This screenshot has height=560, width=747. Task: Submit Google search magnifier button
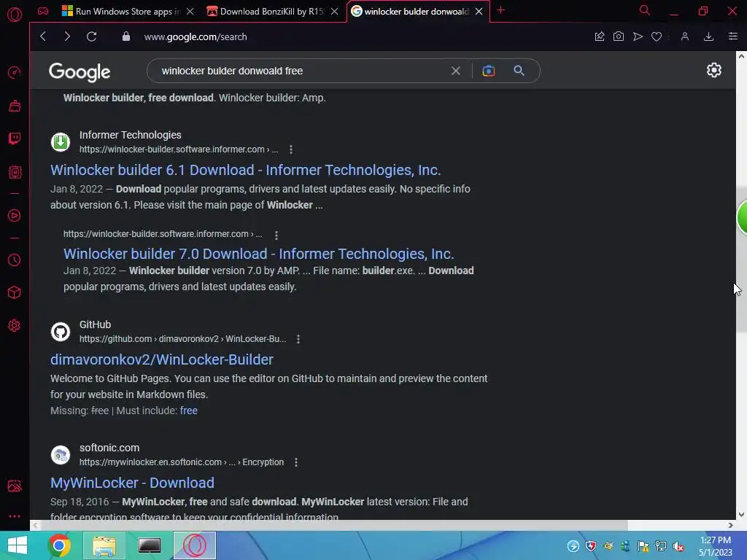click(519, 71)
